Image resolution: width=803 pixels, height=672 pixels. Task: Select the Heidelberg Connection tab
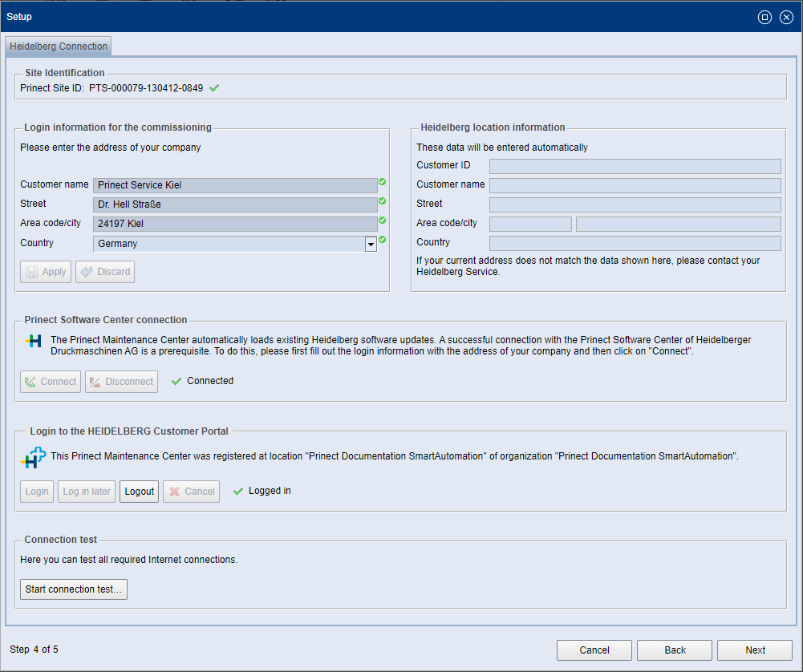tap(58, 46)
